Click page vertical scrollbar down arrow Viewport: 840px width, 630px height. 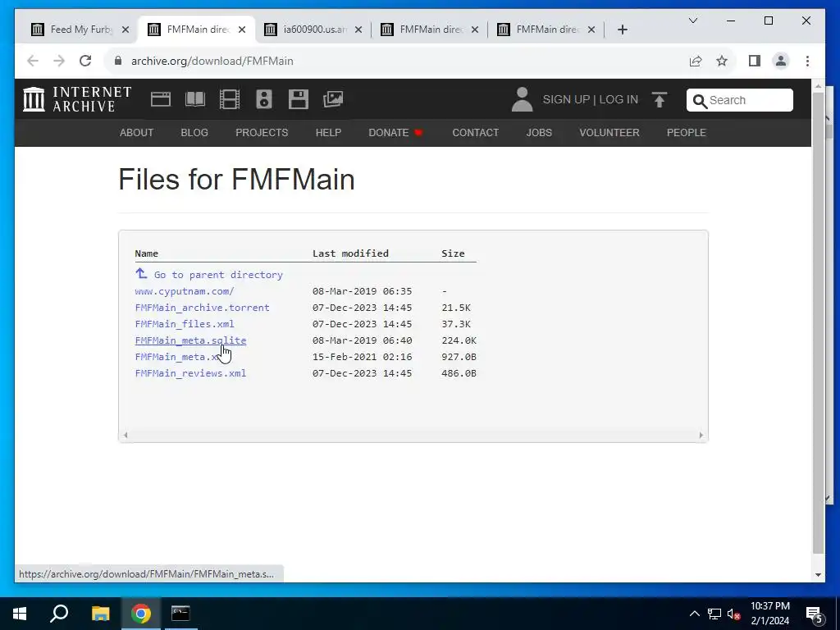pyautogui.click(x=818, y=575)
